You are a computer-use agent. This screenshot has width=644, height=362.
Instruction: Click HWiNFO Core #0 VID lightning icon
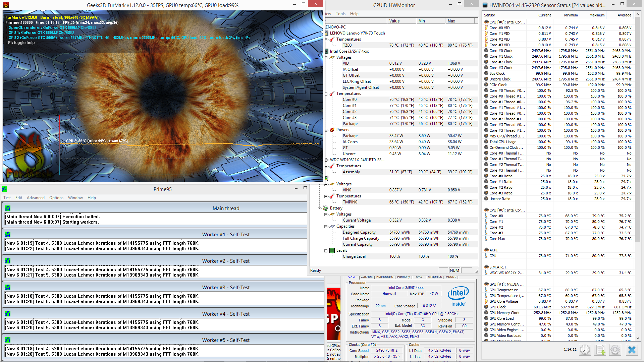(486, 28)
